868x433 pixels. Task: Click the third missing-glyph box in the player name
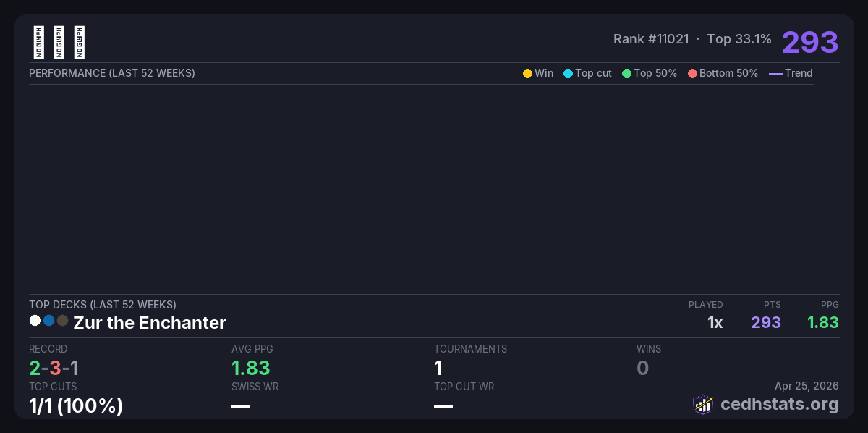tap(80, 43)
